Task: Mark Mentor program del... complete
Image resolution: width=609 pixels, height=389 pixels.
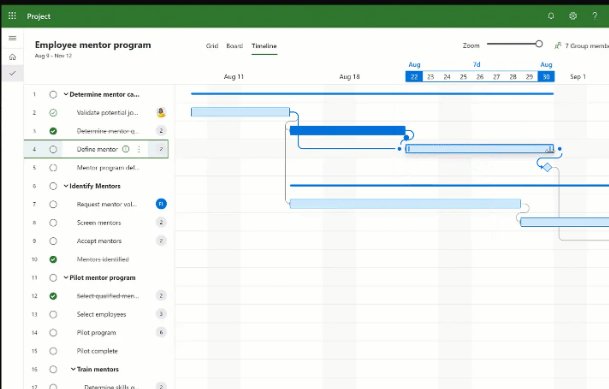Action: pos(53,168)
